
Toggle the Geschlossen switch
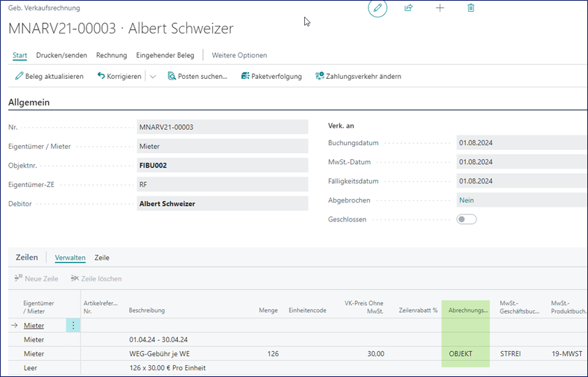[x=467, y=219]
